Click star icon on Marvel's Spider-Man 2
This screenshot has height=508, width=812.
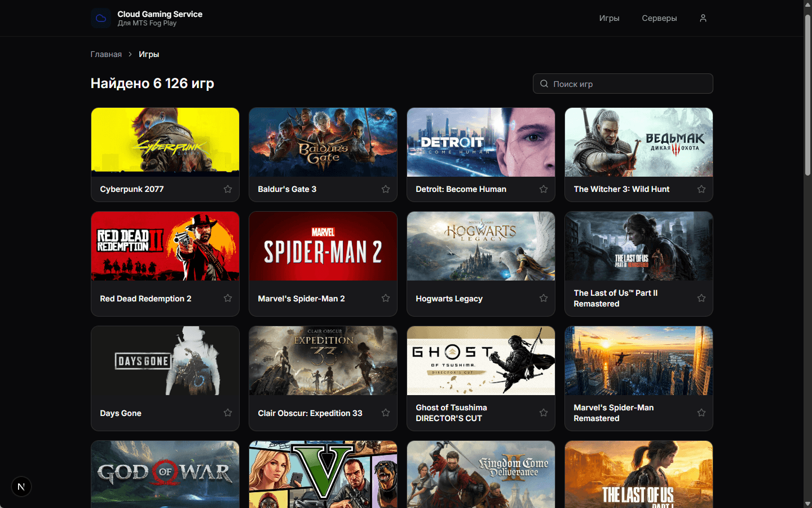click(x=386, y=298)
